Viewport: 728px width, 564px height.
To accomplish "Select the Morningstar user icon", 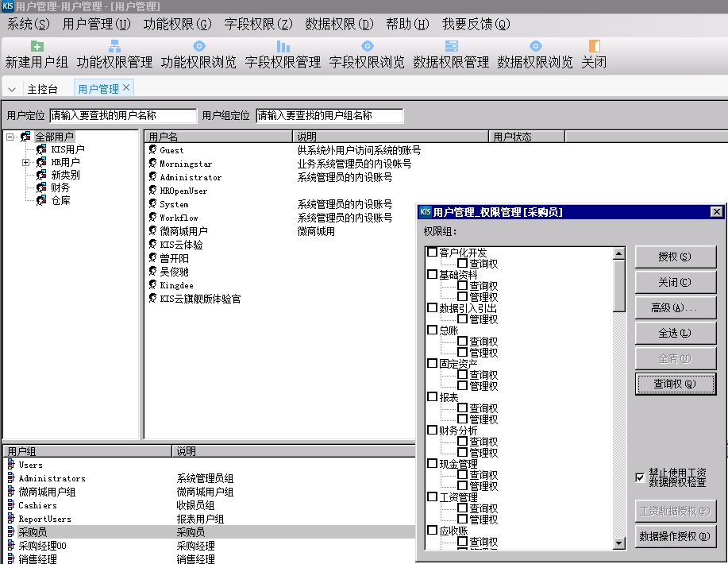I will click(x=152, y=163).
